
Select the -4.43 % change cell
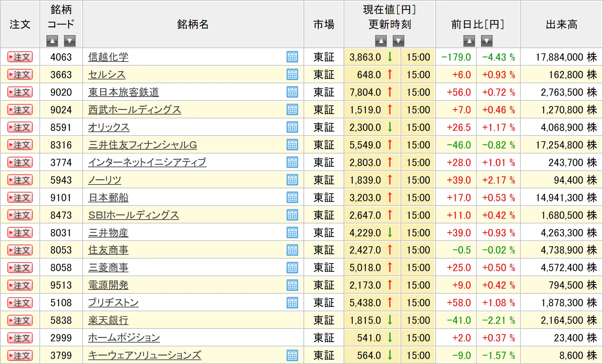(x=499, y=57)
